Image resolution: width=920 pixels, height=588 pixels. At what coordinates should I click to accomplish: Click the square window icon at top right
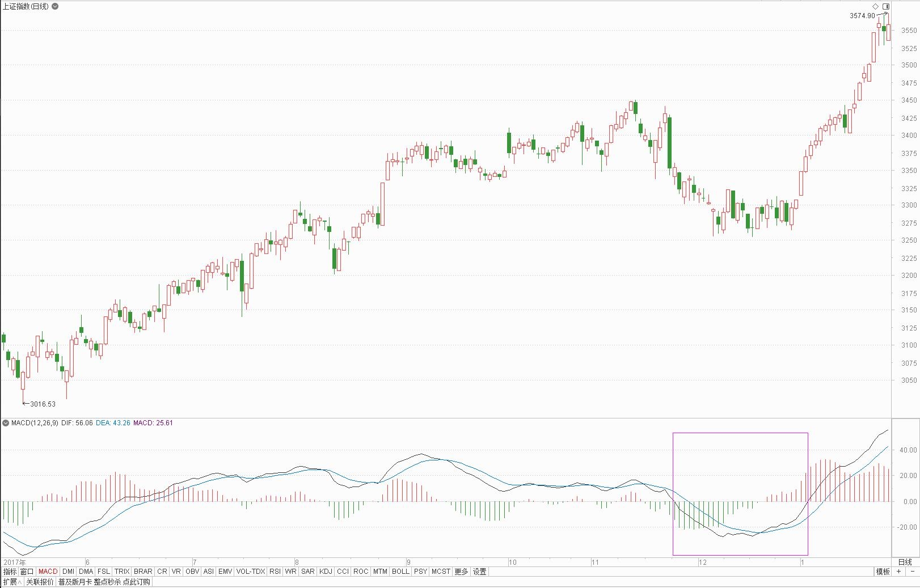[x=885, y=6]
